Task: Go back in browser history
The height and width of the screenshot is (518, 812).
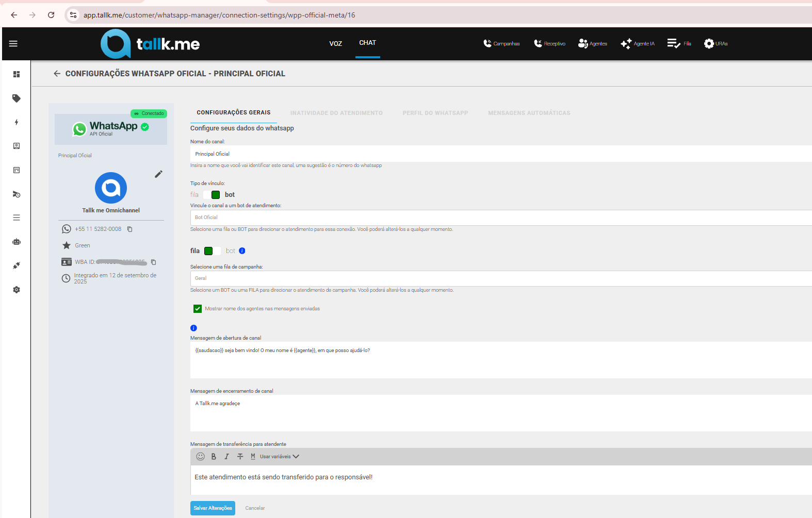Action: click(14, 15)
